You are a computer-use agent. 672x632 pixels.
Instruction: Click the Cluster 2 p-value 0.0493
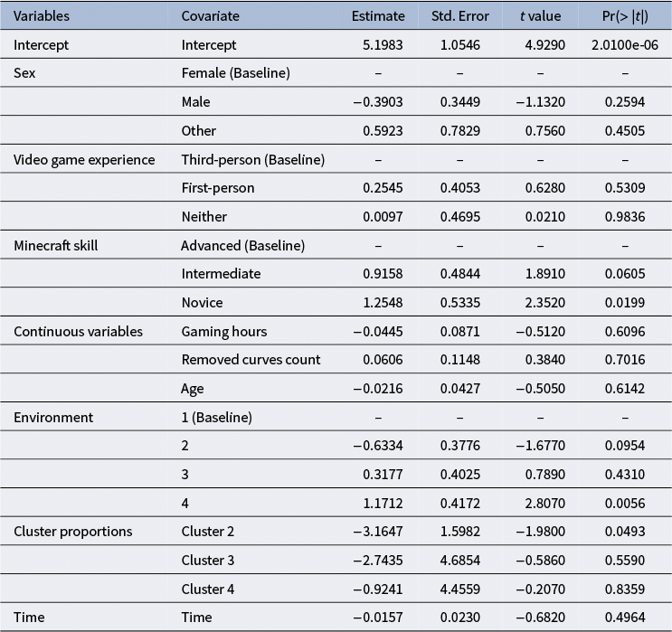click(x=625, y=532)
